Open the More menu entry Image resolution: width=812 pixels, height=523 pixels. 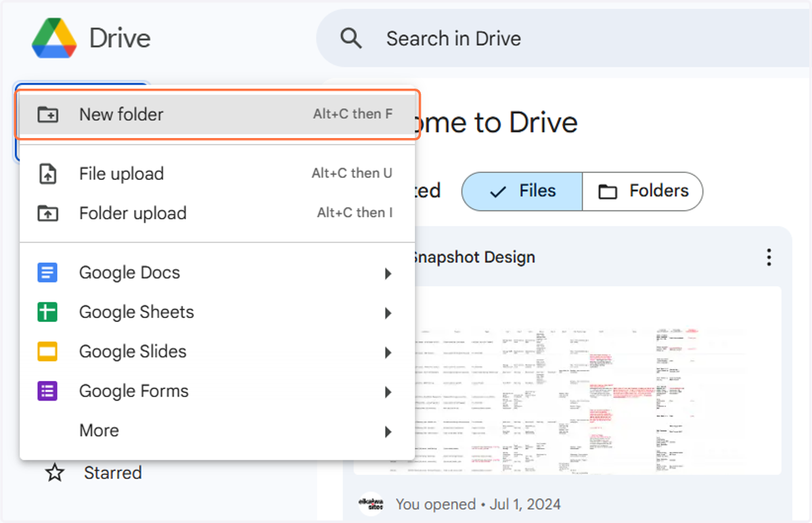click(x=217, y=430)
